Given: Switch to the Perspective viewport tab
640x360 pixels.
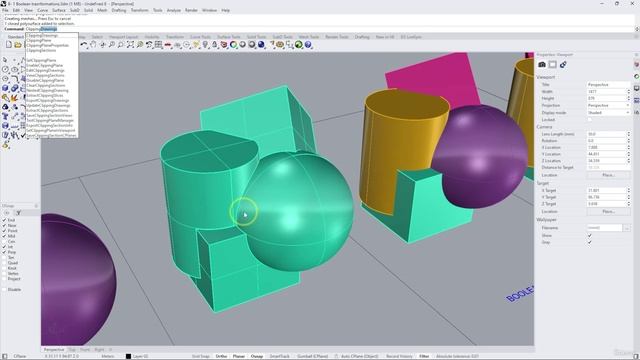Looking at the screenshot, I should (x=54, y=350).
